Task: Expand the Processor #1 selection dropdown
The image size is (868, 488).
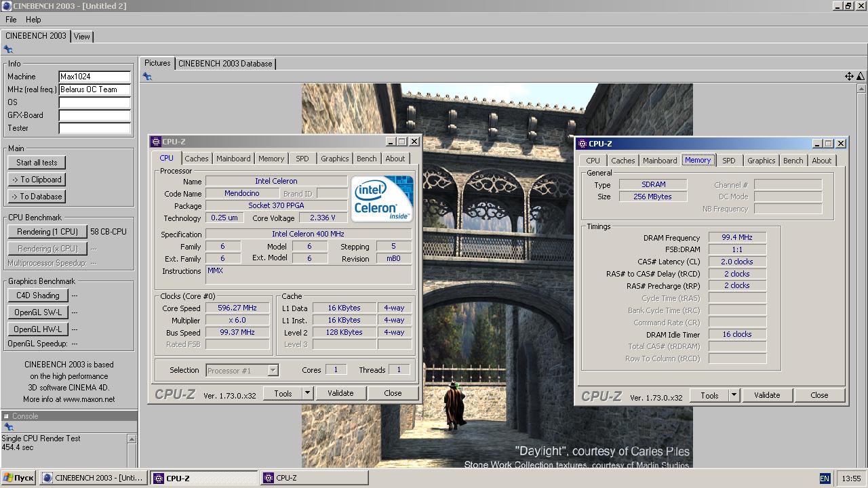Action: [x=273, y=371]
